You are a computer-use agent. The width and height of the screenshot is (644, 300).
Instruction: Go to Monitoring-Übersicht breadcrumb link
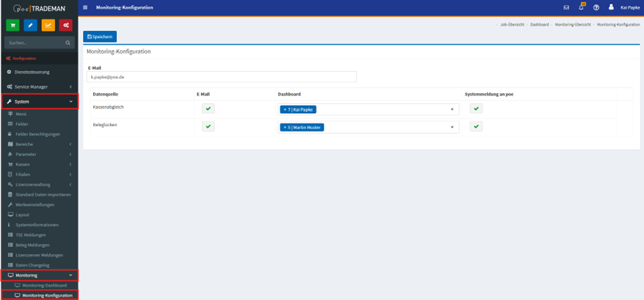click(x=573, y=25)
